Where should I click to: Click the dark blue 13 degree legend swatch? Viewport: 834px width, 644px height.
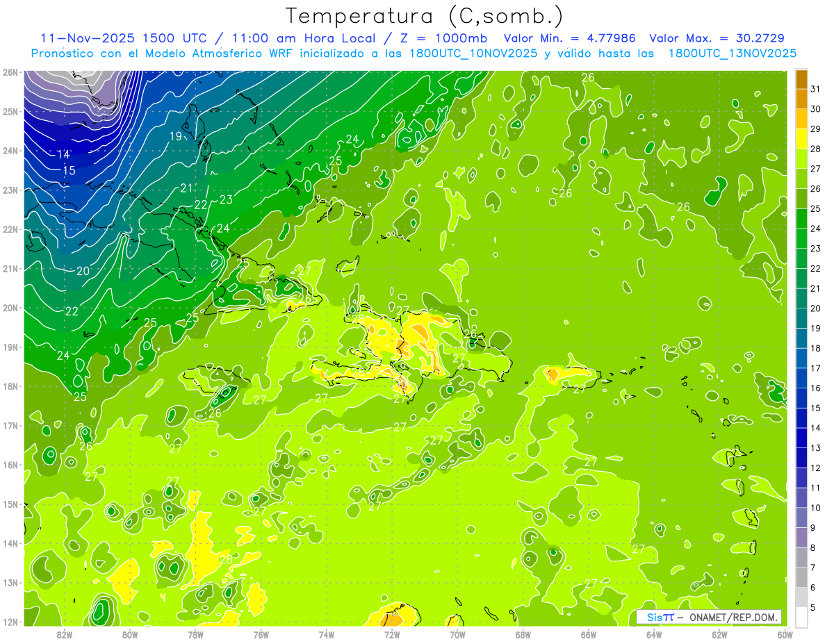(x=801, y=438)
